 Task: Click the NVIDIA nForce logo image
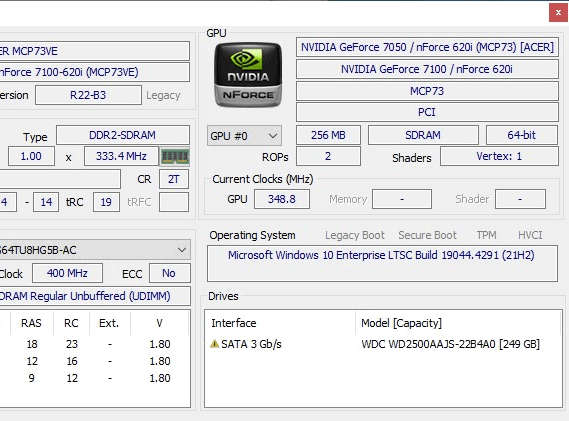248,75
